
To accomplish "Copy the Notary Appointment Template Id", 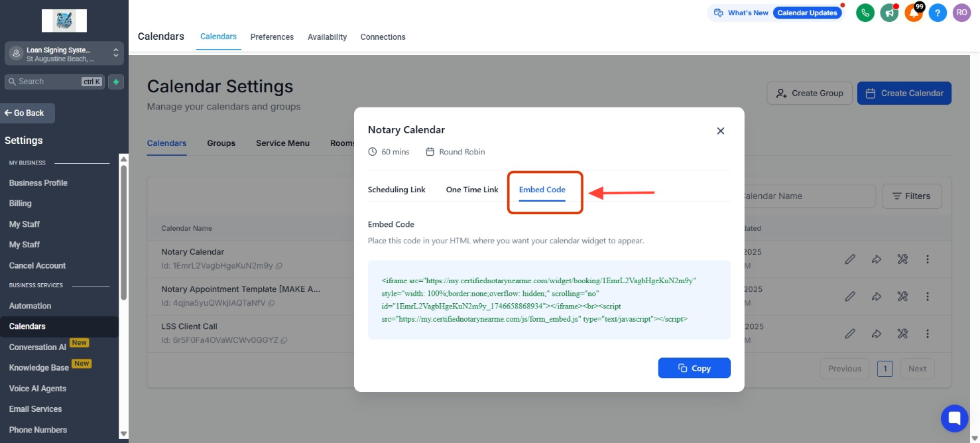I will 272,303.
